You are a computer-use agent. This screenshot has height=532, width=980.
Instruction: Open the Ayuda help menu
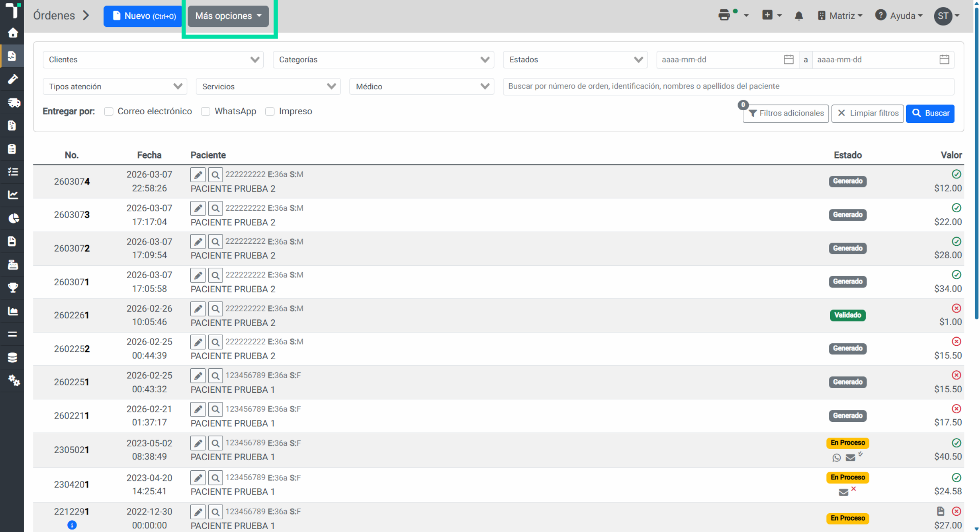pos(899,16)
